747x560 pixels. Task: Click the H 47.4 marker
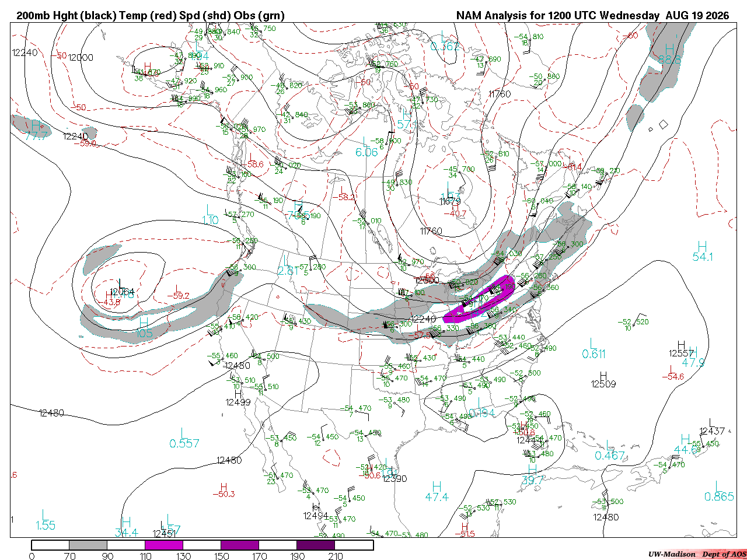[x=437, y=492]
